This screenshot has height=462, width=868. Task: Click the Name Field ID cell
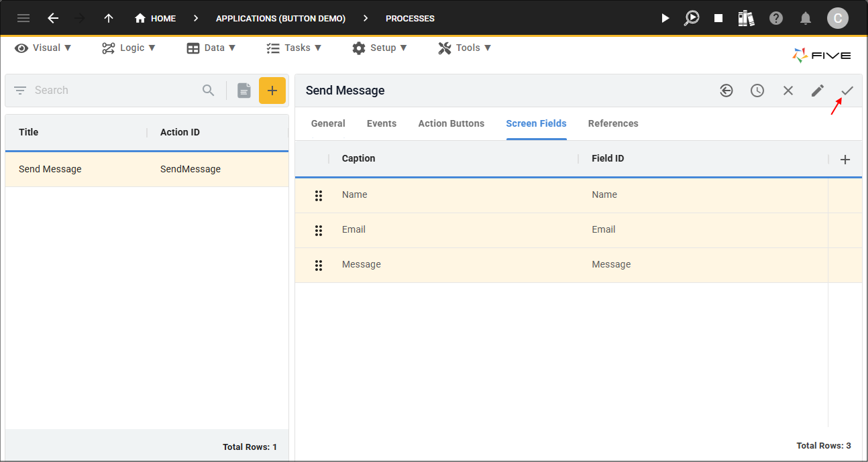coord(604,194)
